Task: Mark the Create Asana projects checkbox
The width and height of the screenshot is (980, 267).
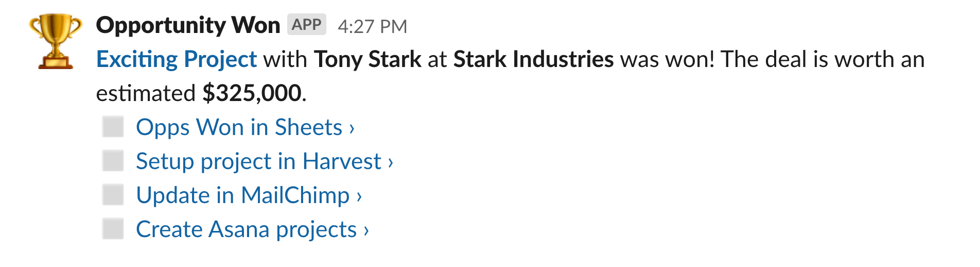Action: [113, 229]
